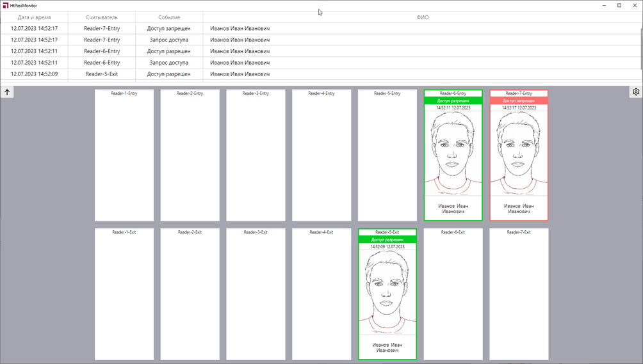Select the empty Reader-1-Entry panel

tap(124, 155)
